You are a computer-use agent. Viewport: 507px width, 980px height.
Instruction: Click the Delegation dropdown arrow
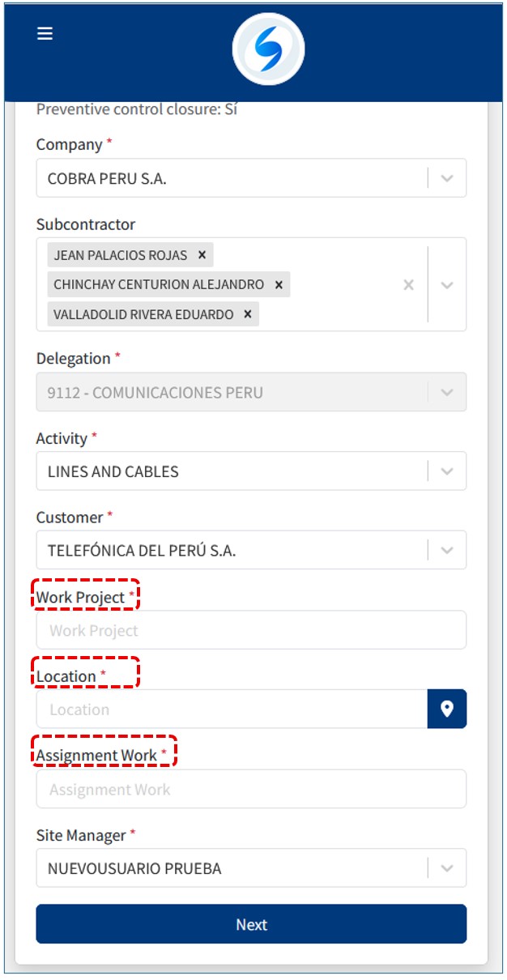click(447, 392)
